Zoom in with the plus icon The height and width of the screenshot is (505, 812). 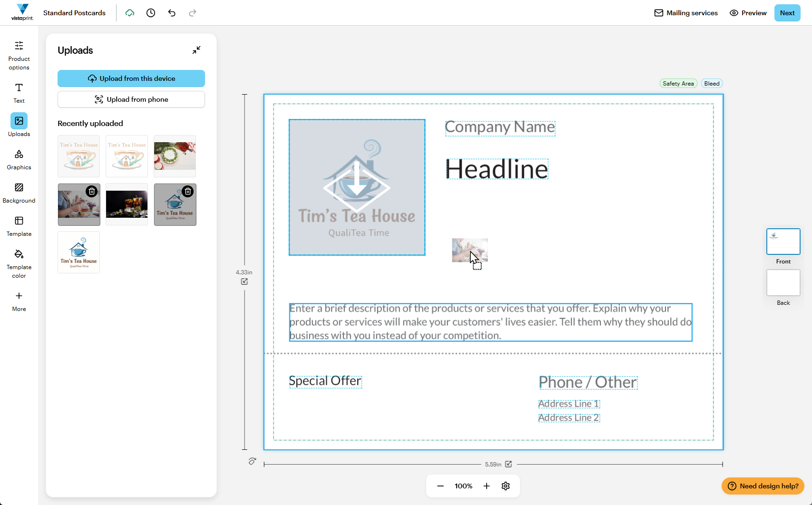pyautogui.click(x=487, y=486)
